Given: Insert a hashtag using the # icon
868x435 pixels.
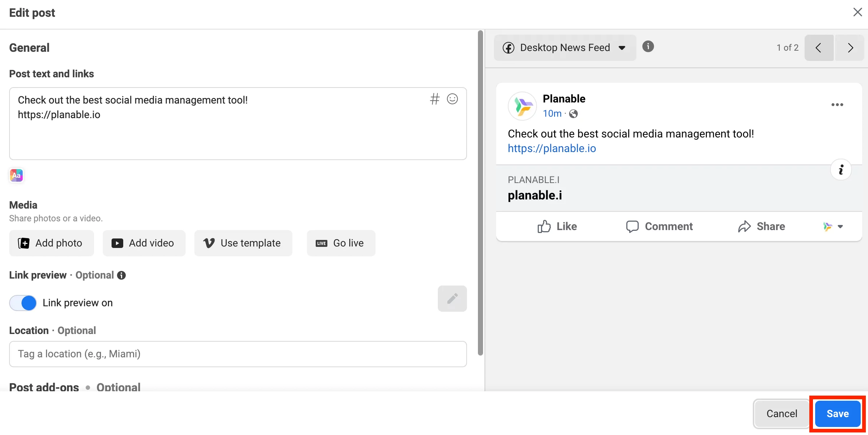Looking at the screenshot, I should tap(435, 99).
